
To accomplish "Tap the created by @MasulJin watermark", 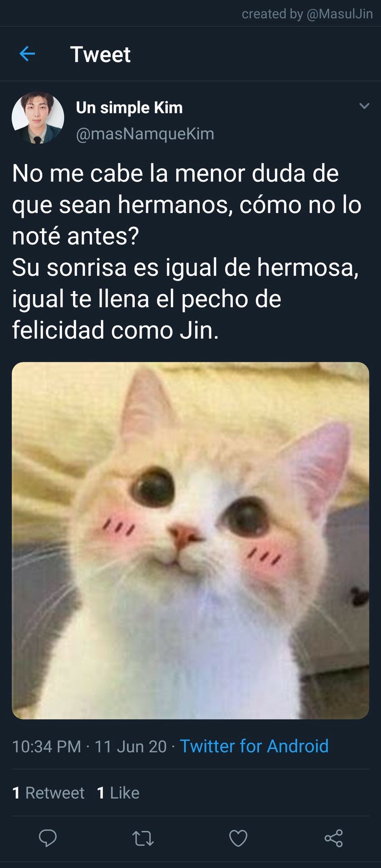I will [x=307, y=14].
